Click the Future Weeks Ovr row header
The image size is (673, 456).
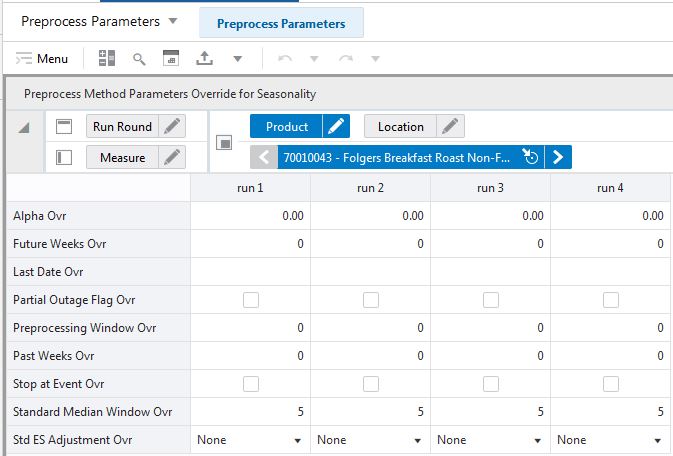(x=99, y=243)
